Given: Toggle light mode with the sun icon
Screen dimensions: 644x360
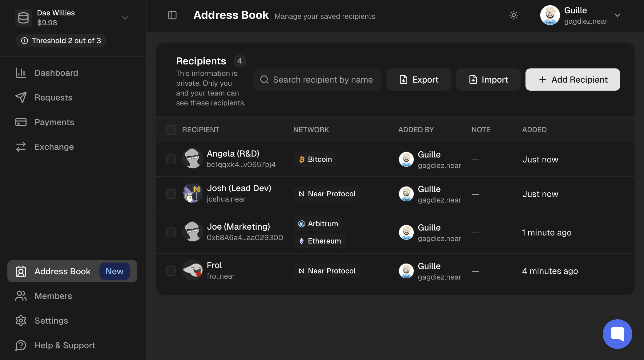Looking at the screenshot, I should click(513, 15).
